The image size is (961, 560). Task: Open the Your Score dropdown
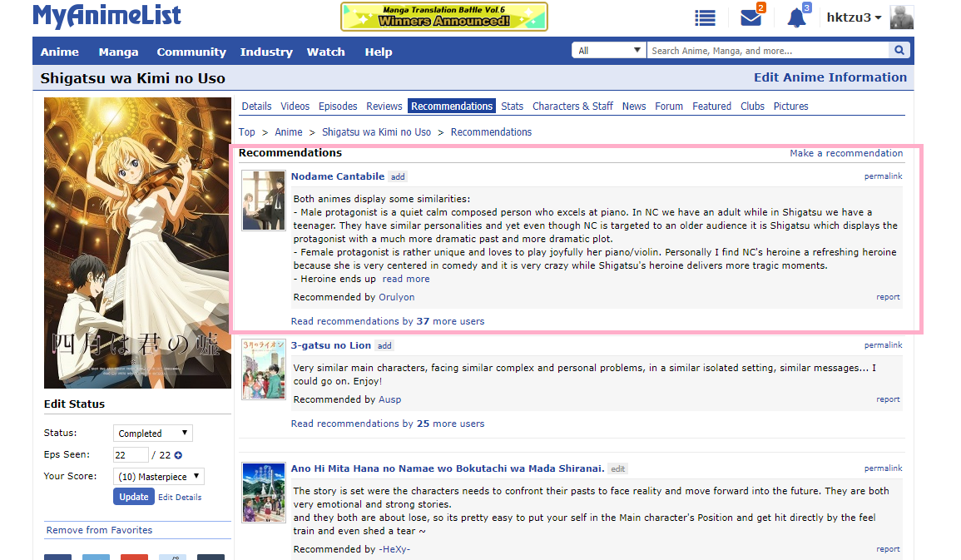pos(159,477)
